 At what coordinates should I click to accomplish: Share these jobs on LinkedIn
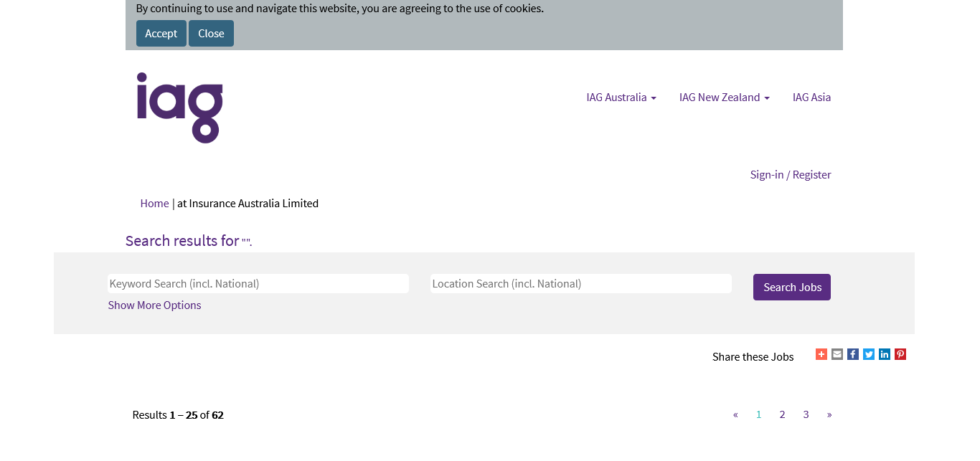pos(885,354)
